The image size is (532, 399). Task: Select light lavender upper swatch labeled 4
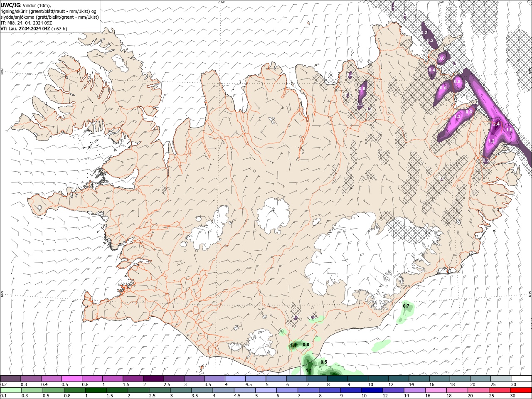pyautogui.click(x=235, y=378)
